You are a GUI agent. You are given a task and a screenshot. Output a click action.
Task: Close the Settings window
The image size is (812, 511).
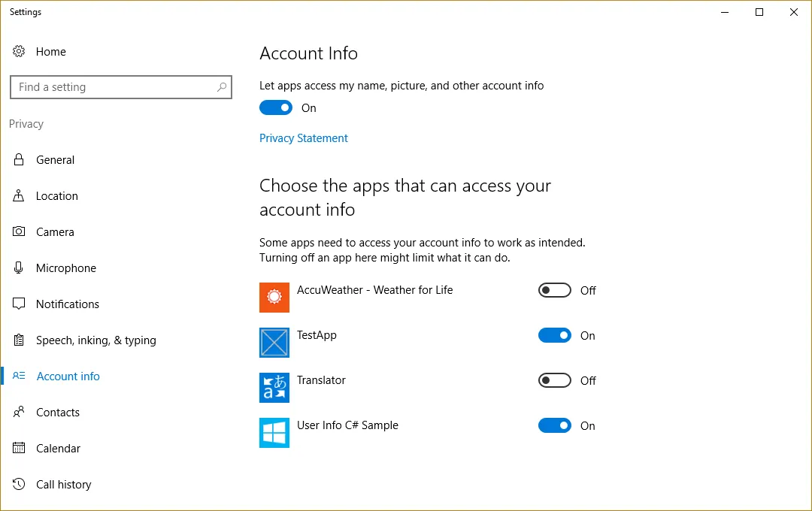coord(794,12)
